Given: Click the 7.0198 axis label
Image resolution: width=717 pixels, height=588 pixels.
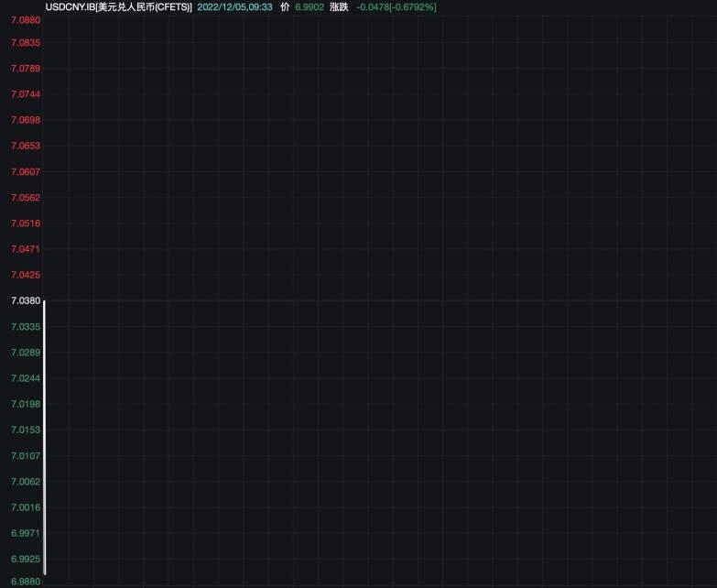Looking at the screenshot, I should click(26, 404).
